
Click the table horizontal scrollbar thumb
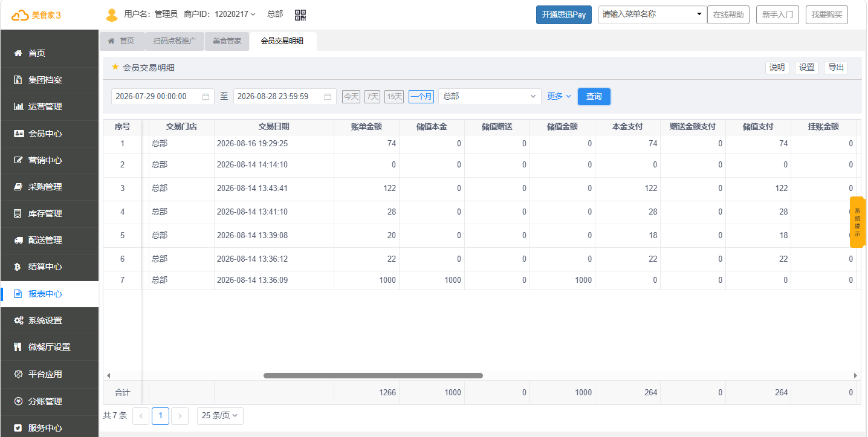(373, 375)
